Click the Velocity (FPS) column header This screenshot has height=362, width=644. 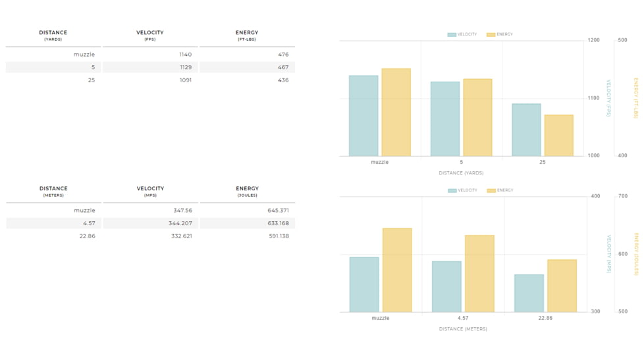coord(150,36)
